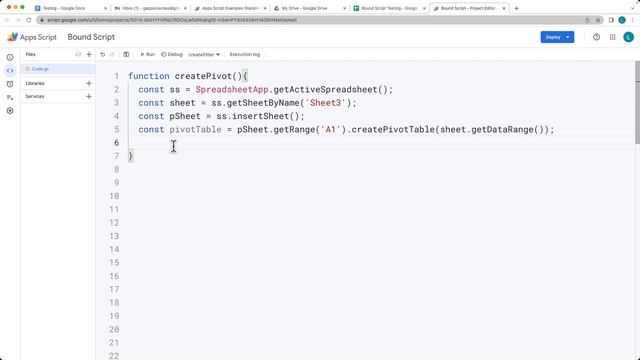Click the Deploy button
640x360 pixels.
click(557, 37)
